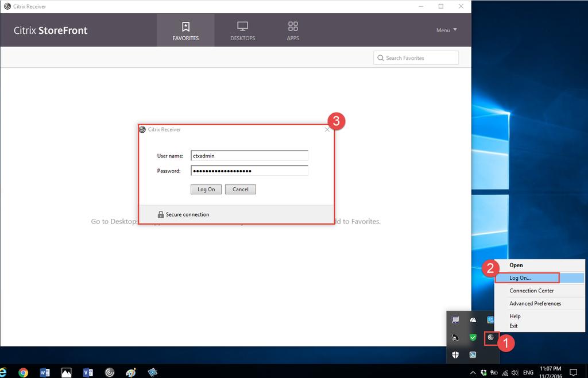Image resolution: width=588 pixels, height=378 pixels.
Task: Click the Citrix Receiver icon in main title bar
Action: [x=7, y=6]
